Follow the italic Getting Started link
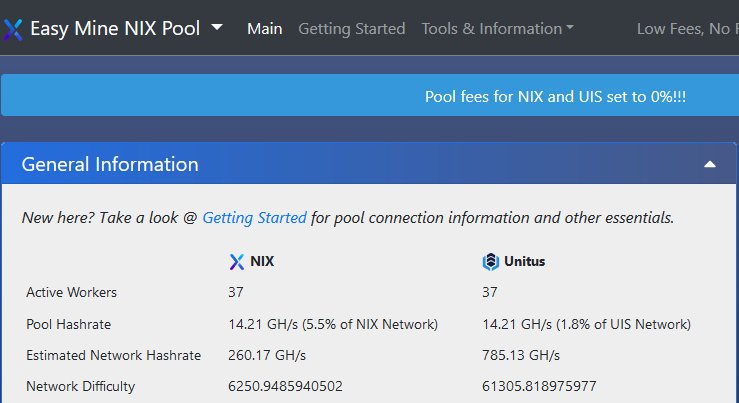The width and height of the screenshot is (739, 403). 255,218
